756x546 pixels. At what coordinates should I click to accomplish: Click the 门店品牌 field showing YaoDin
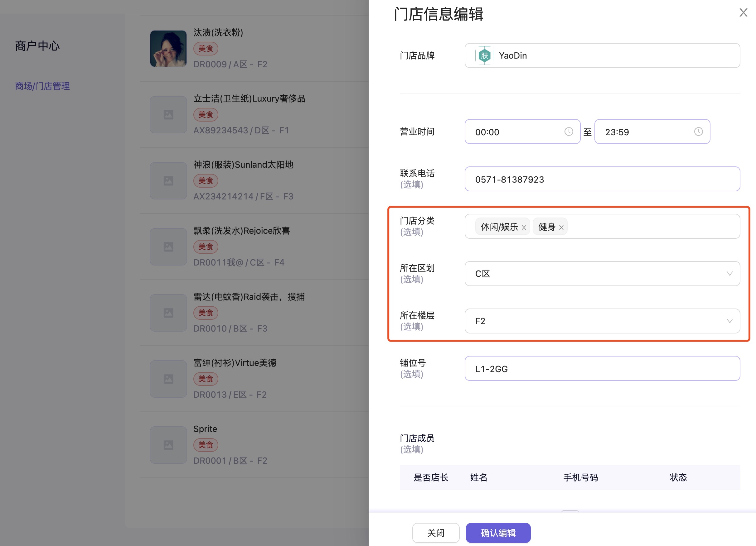(x=602, y=56)
